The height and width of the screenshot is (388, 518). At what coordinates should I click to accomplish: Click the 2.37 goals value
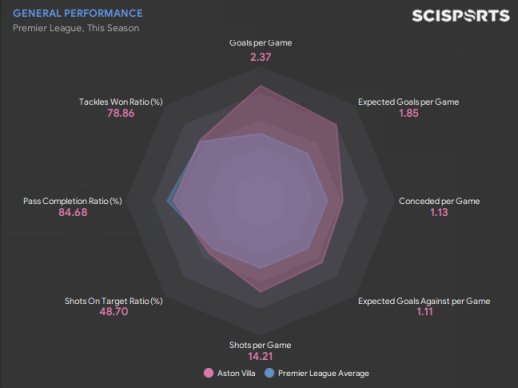pyautogui.click(x=261, y=57)
